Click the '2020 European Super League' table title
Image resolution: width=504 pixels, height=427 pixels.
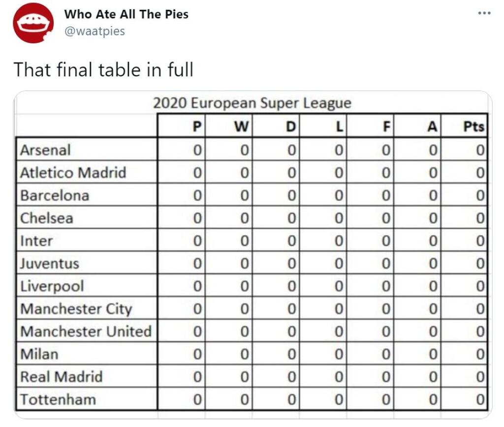(x=252, y=103)
